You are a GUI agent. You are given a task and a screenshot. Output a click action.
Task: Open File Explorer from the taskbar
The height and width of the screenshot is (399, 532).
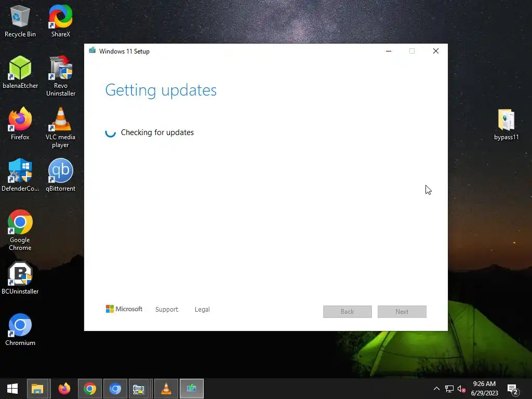[x=37, y=389]
